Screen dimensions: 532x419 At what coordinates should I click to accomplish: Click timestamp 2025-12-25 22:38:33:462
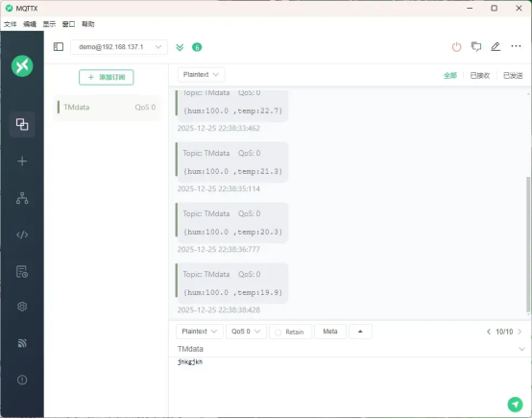pyautogui.click(x=219, y=129)
